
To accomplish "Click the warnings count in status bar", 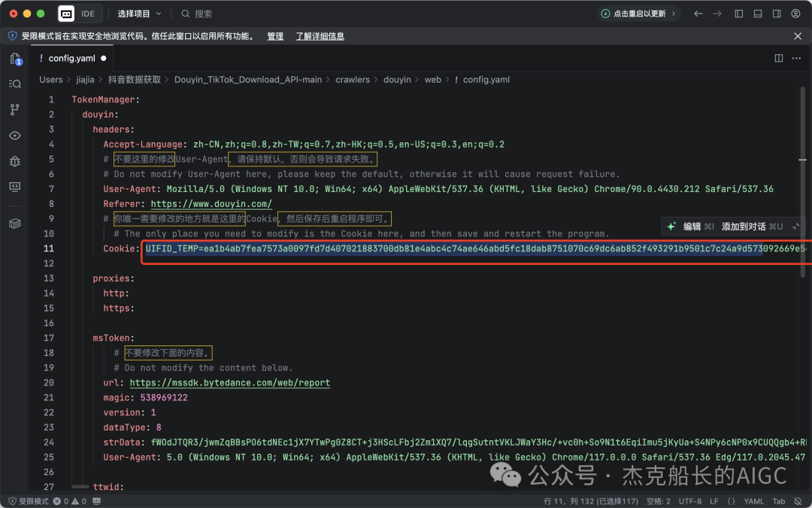I will tap(79, 501).
